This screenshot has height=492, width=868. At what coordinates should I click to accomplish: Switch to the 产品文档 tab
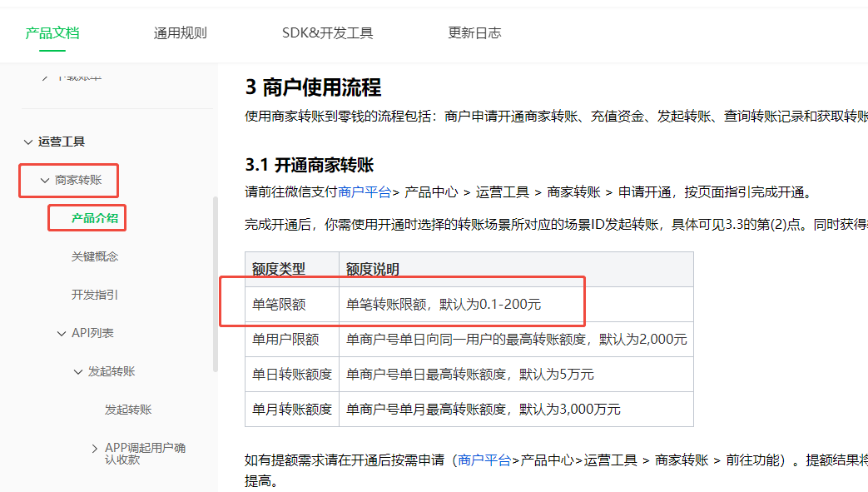(52, 33)
